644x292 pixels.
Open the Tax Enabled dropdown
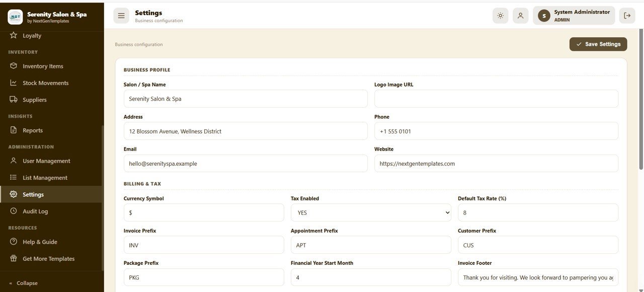point(371,212)
